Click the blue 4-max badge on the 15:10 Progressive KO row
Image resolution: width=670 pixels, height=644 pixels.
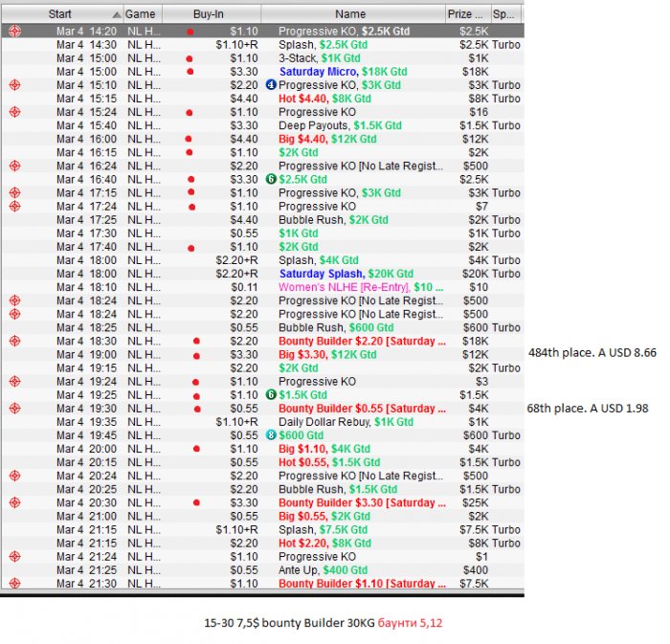point(271,84)
